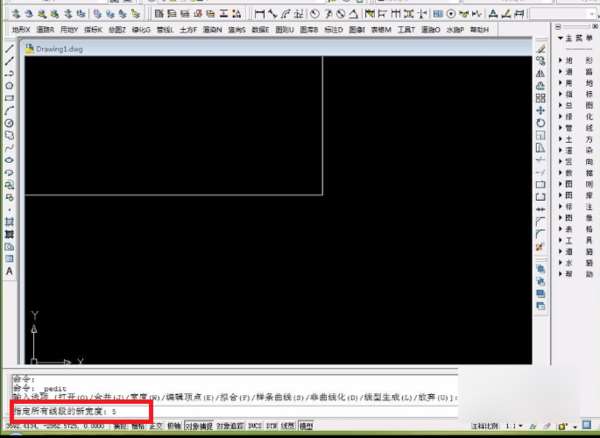
Task: Click the Drawing1.dwg document title
Action: tap(59, 49)
